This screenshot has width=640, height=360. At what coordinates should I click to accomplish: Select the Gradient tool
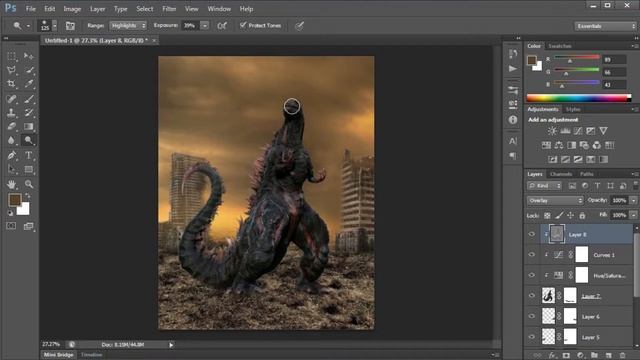click(x=29, y=126)
